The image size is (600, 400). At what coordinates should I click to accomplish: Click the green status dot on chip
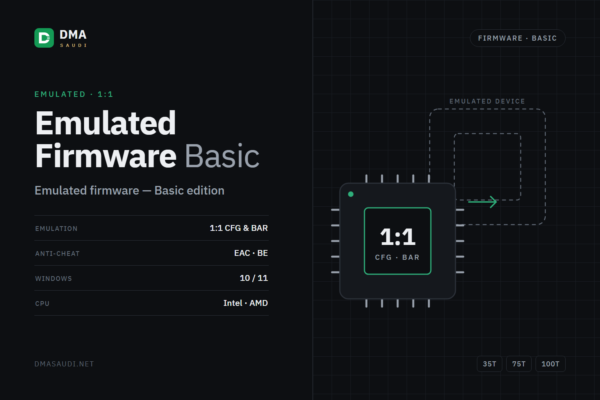351,194
